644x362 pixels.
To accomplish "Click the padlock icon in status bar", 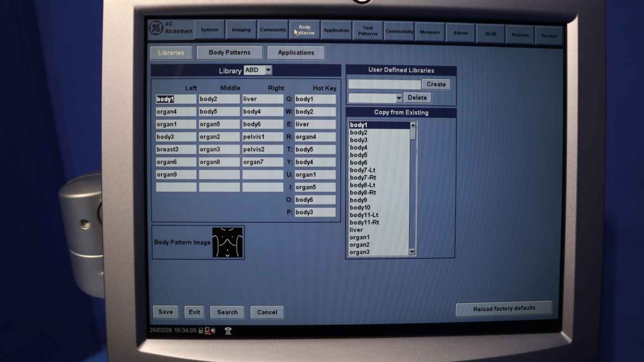I will 201,331.
